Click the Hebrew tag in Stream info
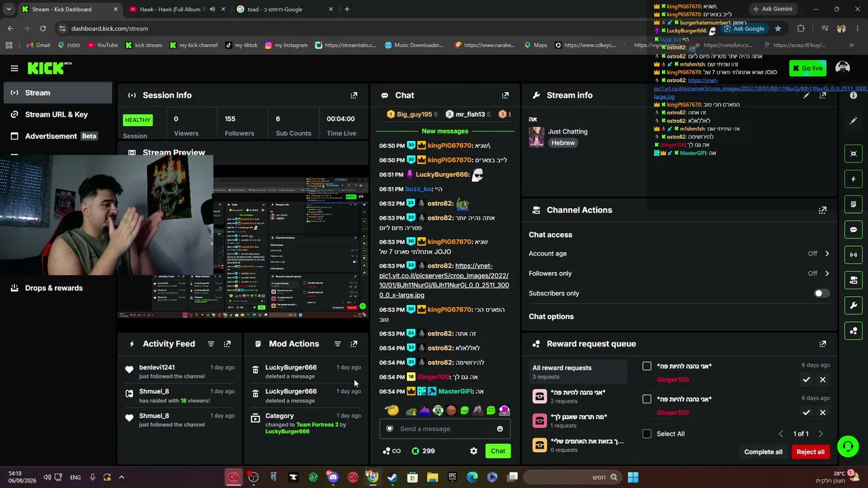Viewport: 868px width, 488px height. click(563, 143)
